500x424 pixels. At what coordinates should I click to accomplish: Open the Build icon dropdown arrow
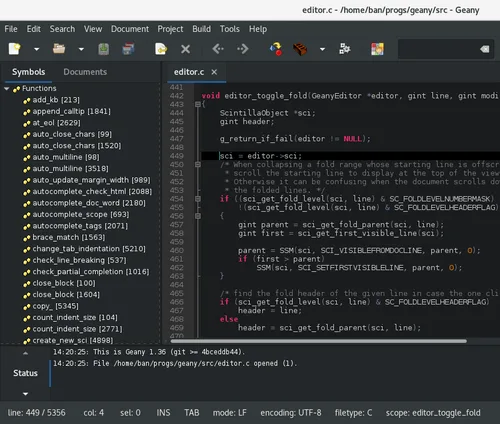coord(322,49)
